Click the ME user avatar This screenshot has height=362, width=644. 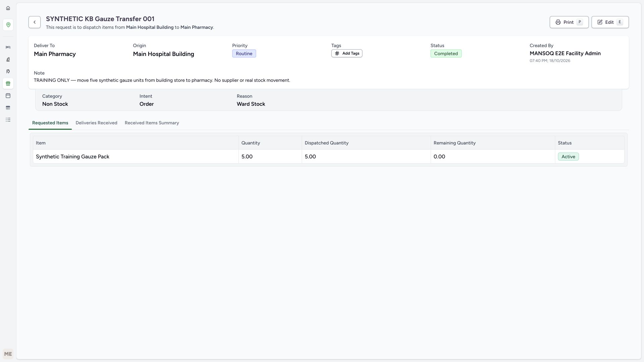click(8, 354)
